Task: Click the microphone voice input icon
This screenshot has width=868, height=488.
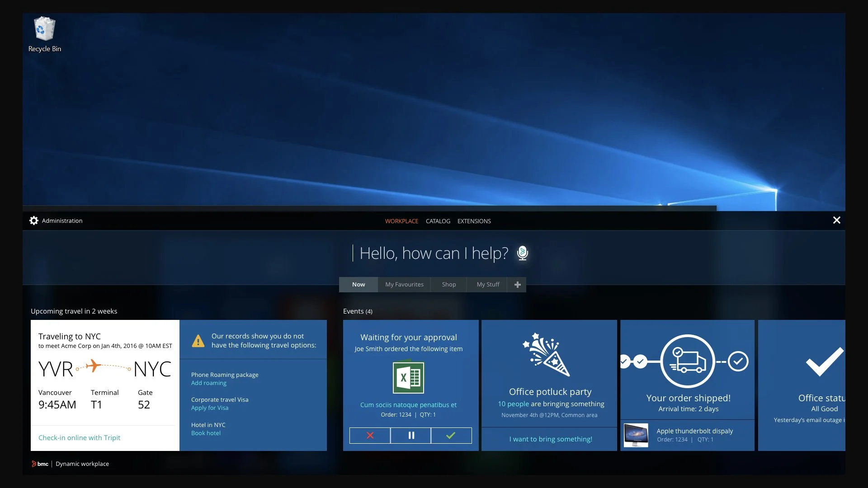Action: point(523,253)
